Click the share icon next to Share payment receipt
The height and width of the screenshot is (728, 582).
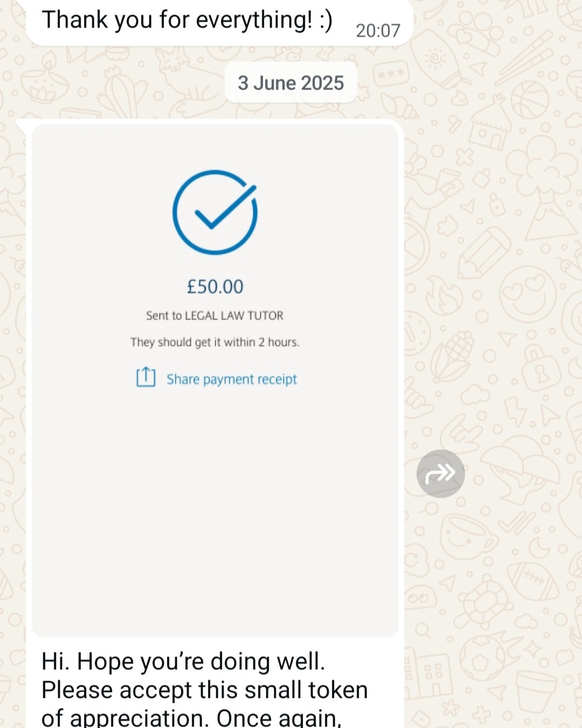point(145,377)
